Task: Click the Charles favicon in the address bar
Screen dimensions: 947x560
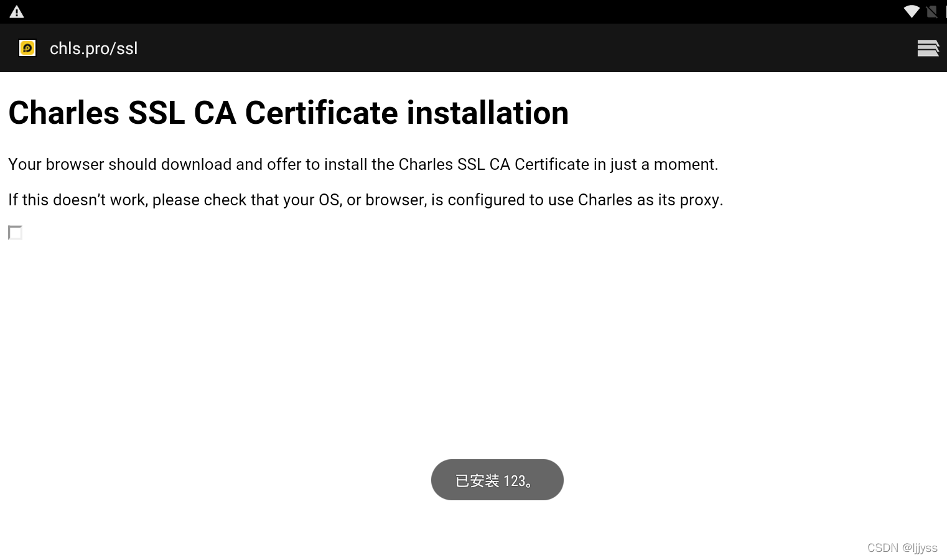Action: click(27, 48)
